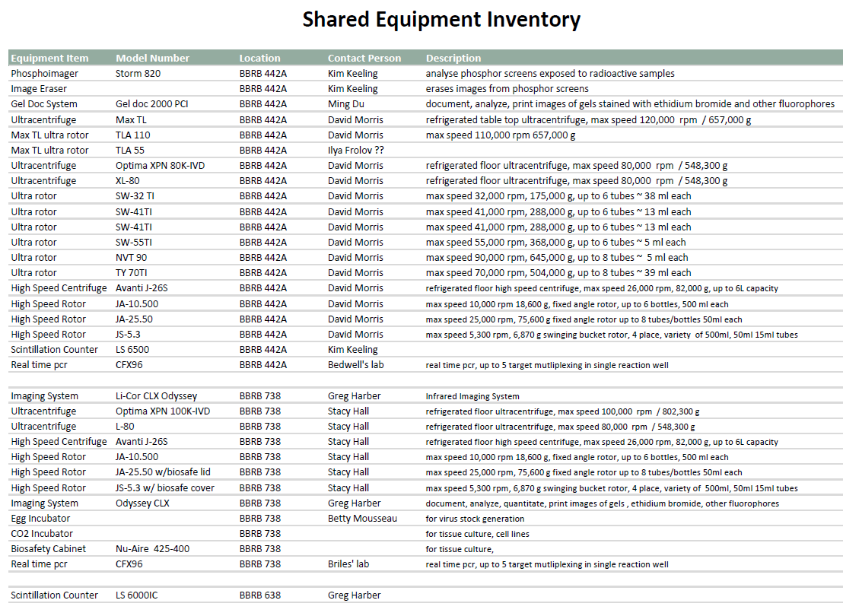Screen dimensions: 843x616
Task: Select the LS 6500 model cell
Action: coord(132,350)
